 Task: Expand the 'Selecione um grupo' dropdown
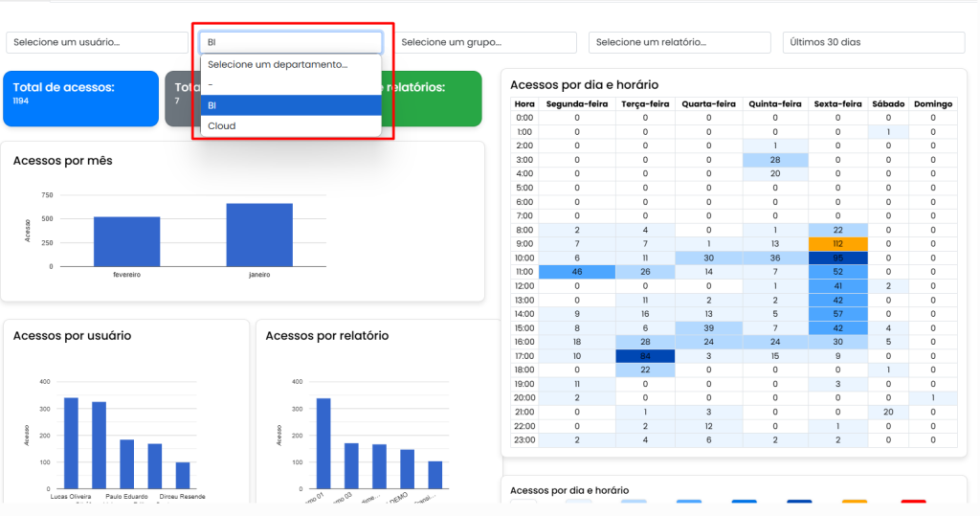(485, 42)
